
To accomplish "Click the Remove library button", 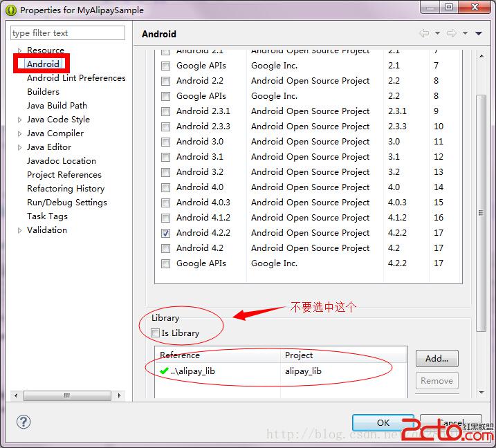I will [437, 381].
